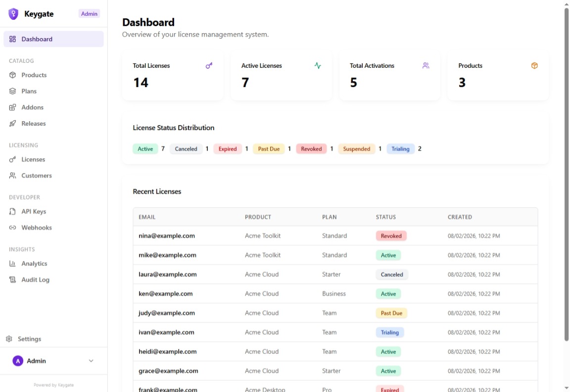Click nina@example.com in Recent Licenses
The height and width of the screenshot is (392, 570).
point(166,236)
